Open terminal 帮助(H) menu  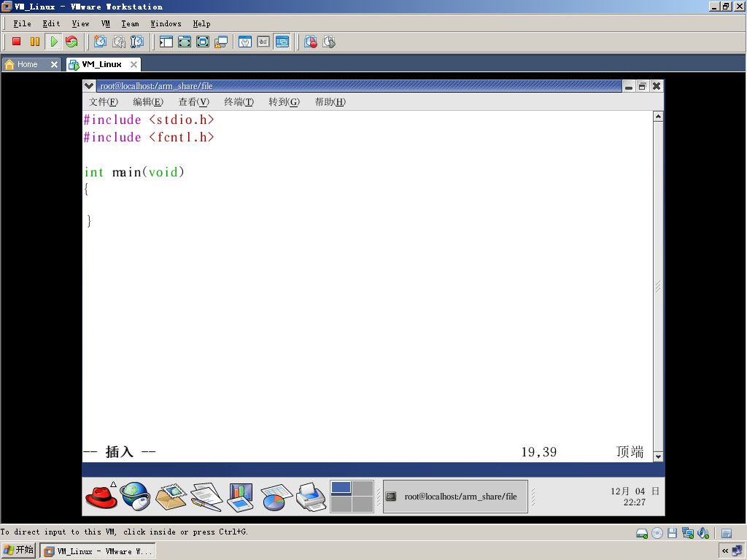point(330,101)
